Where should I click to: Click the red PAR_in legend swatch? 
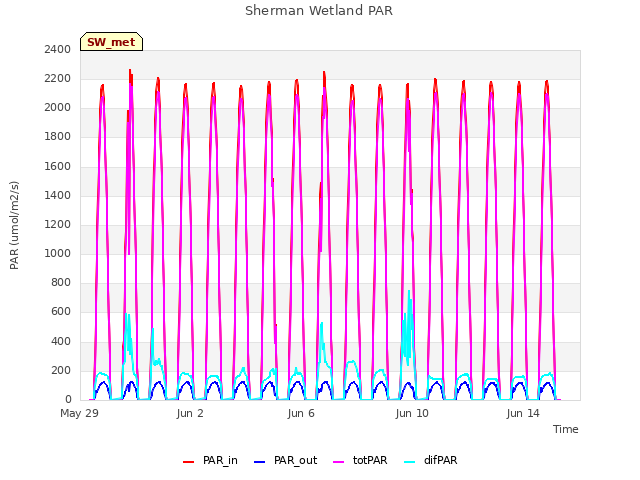pyautogui.click(x=188, y=462)
